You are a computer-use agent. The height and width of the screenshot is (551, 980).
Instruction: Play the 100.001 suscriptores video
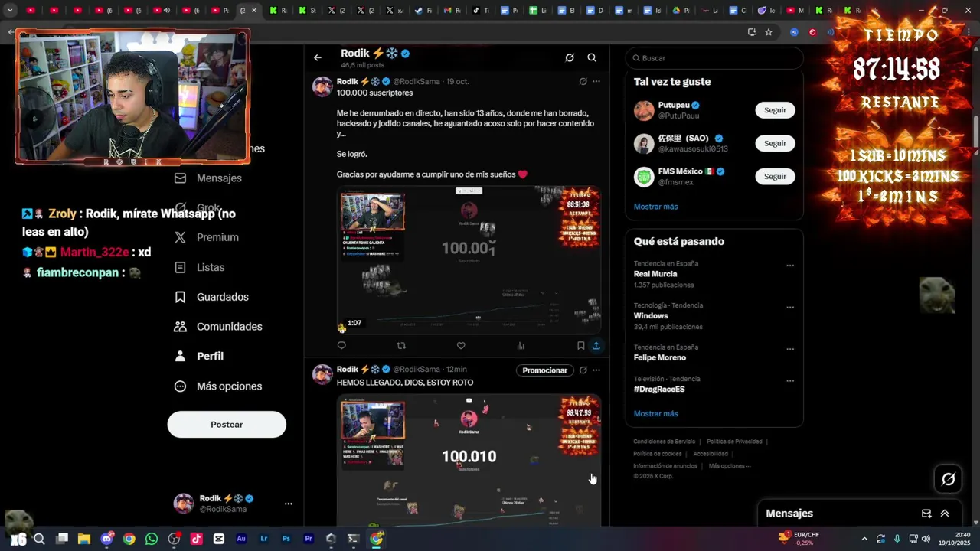[469, 260]
